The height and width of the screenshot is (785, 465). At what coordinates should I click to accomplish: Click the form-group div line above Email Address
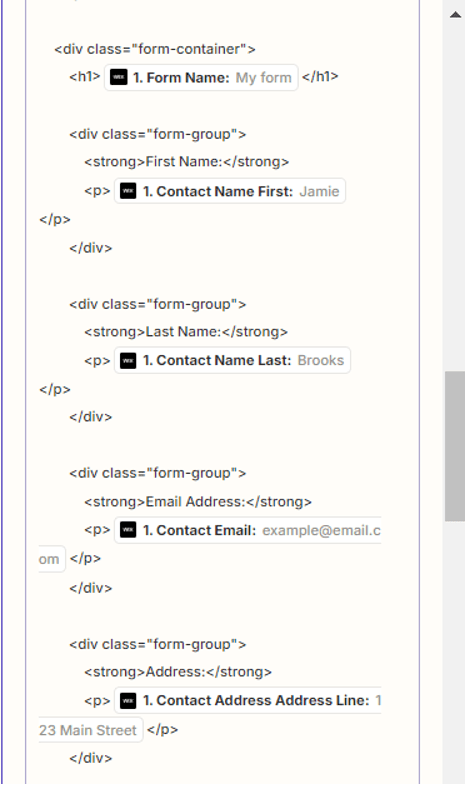(158, 473)
